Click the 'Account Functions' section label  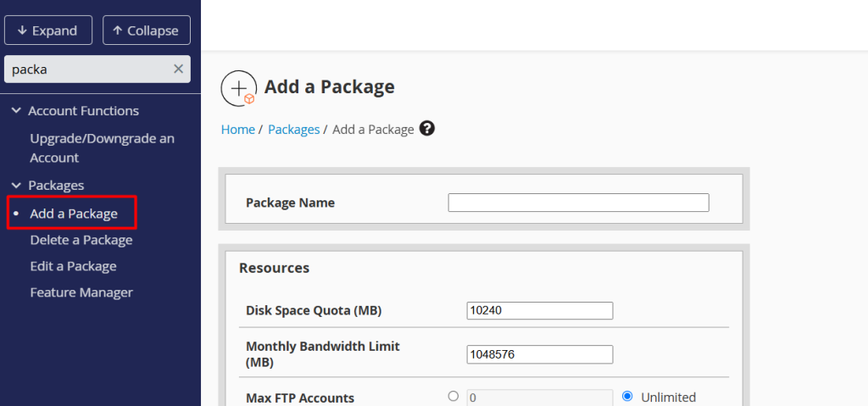coord(84,111)
